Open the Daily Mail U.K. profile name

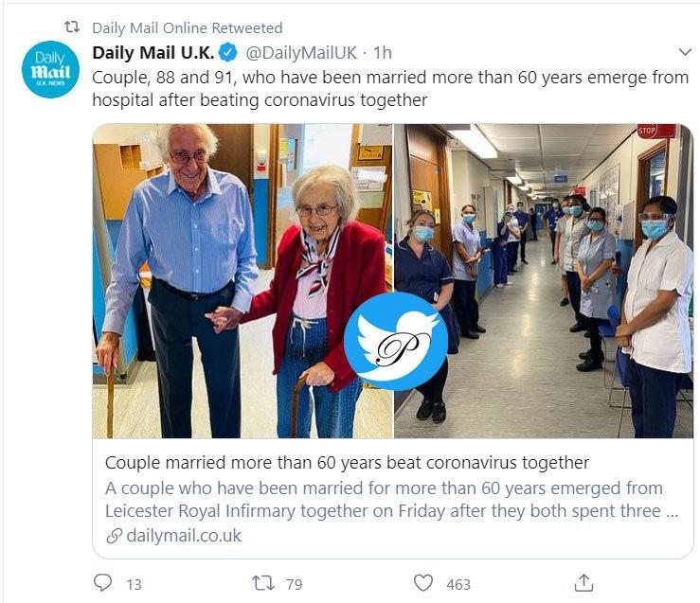153,52
